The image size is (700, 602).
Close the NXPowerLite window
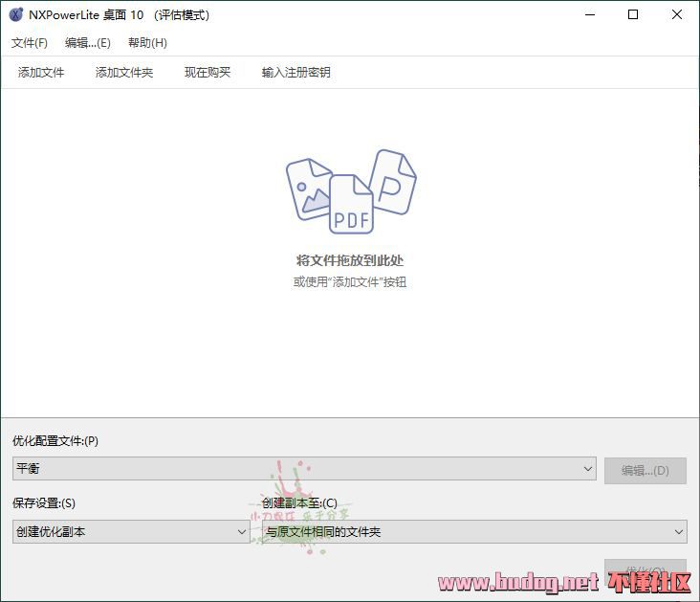click(x=677, y=14)
